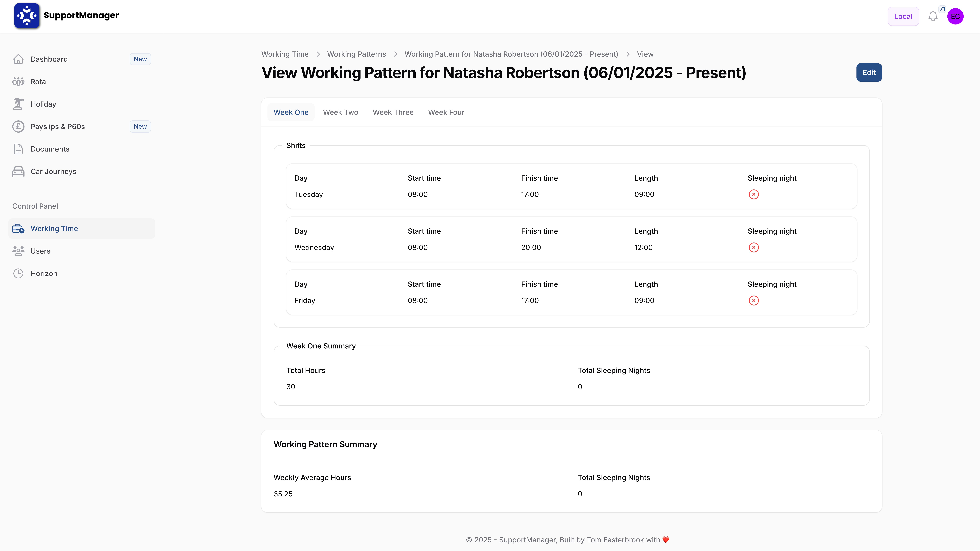Viewport: 980px width, 551px height.
Task: Click the Shifts section label
Action: tap(296, 145)
